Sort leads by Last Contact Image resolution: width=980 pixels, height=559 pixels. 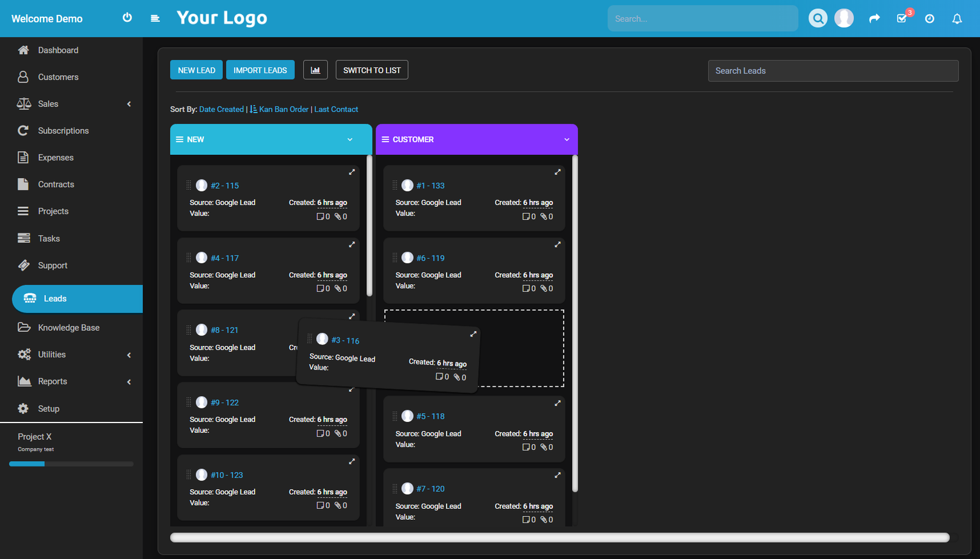pos(336,109)
